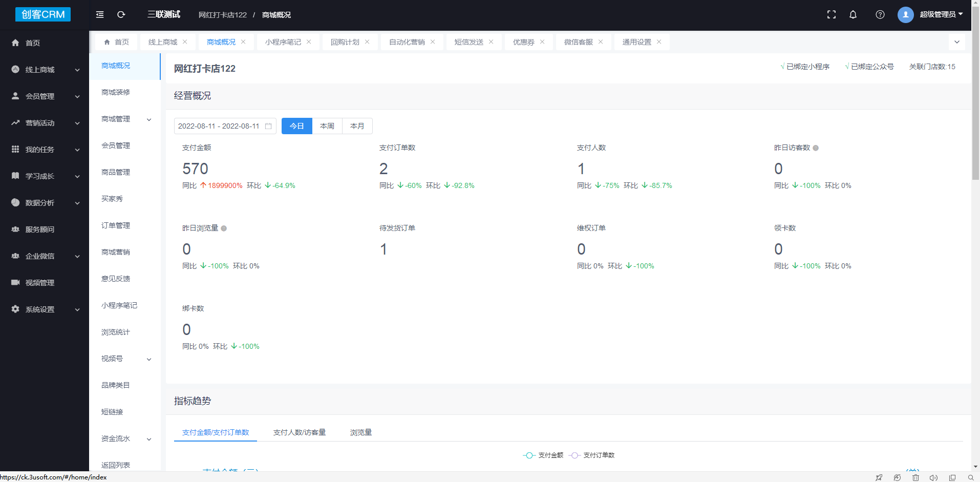Viewport: 980px width, 482px height.
Task: Click the 首页 home icon in the left sidebar
Action: point(15,43)
